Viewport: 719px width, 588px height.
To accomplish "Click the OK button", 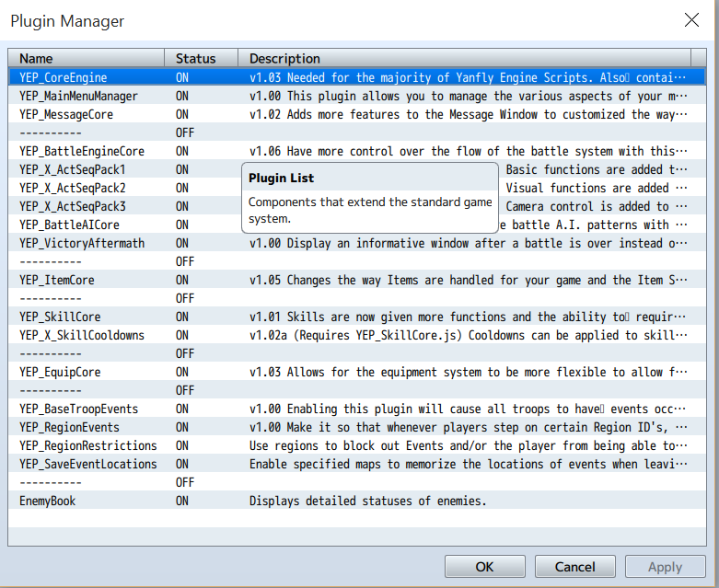I will click(x=484, y=567).
